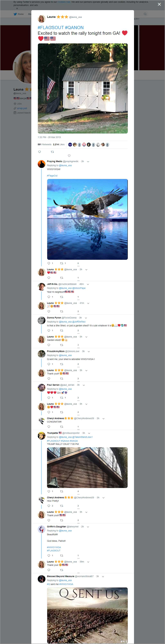Screen dimensions: 165x644
Task: Expand the options chevron on Donna Pyron's reply
Action: tap(86, 318)
